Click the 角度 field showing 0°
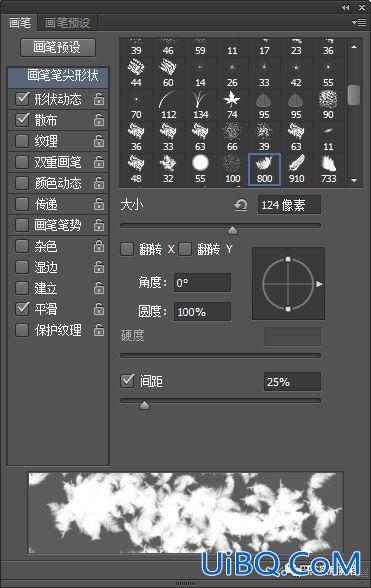 click(203, 283)
